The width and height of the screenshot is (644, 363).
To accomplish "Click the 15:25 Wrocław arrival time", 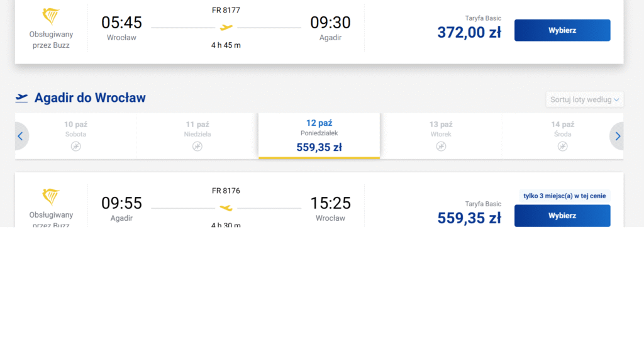I will pos(330,203).
